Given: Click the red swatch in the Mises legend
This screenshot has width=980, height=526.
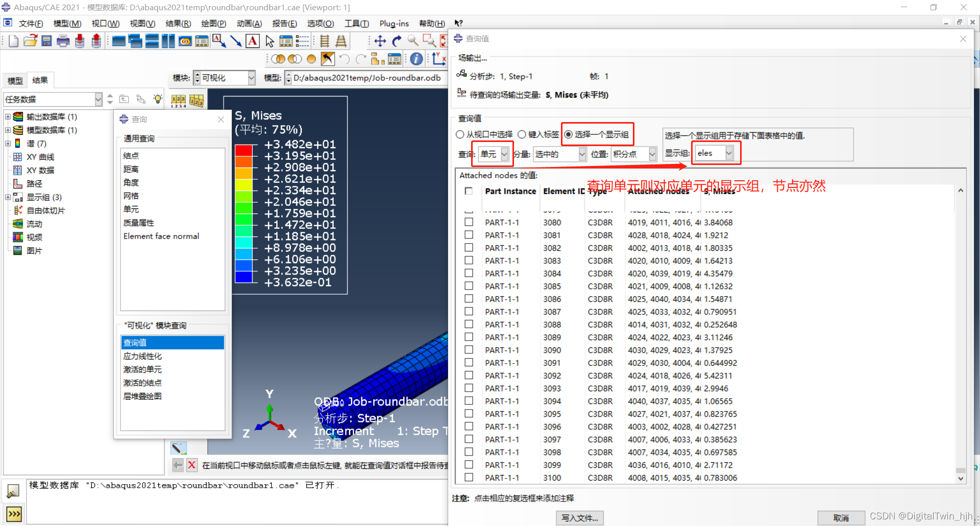Looking at the screenshot, I should click(x=244, y=150).
